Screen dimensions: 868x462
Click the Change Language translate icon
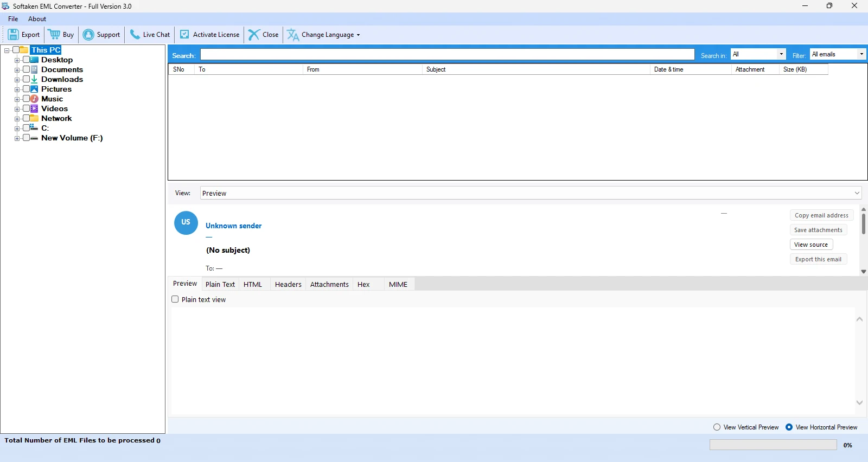pyautogui.click(x=293, y=35)
